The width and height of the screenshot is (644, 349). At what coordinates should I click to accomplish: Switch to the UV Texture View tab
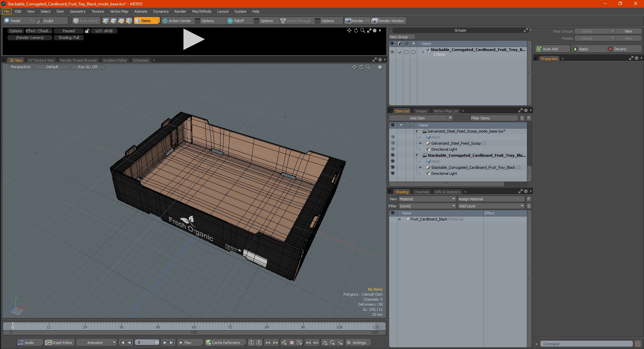click(41, 60)
